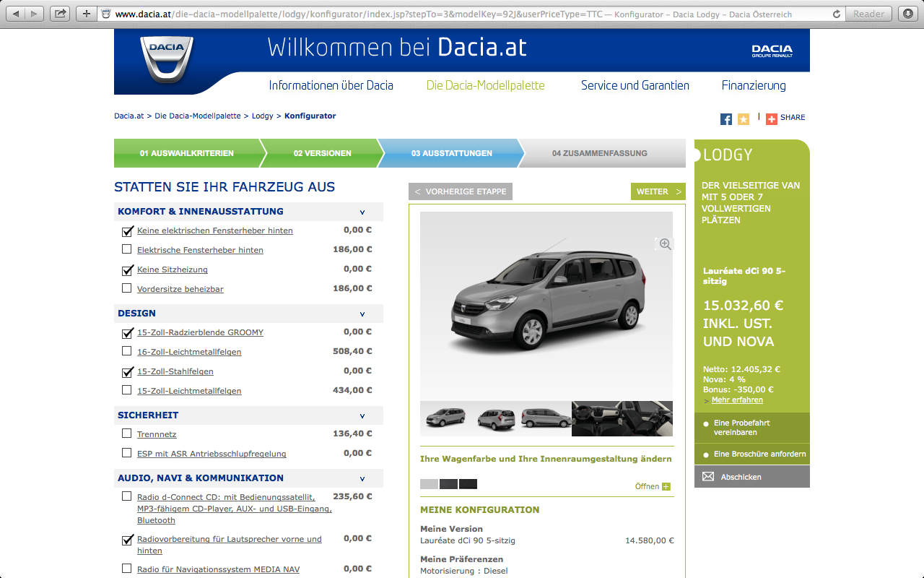
Task: Click the Weiter button
Action: pyautogui.click(x=658, y=191)
